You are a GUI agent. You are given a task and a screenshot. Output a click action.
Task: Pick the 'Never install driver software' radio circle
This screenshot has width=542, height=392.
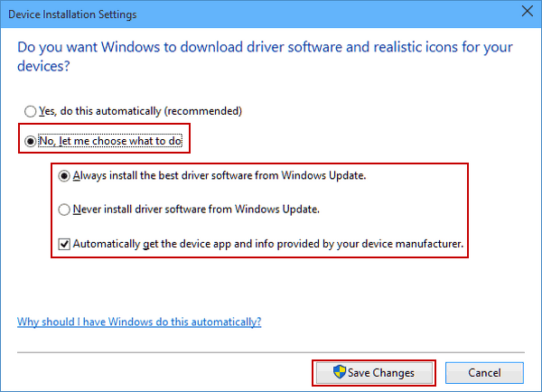point(63,210)
